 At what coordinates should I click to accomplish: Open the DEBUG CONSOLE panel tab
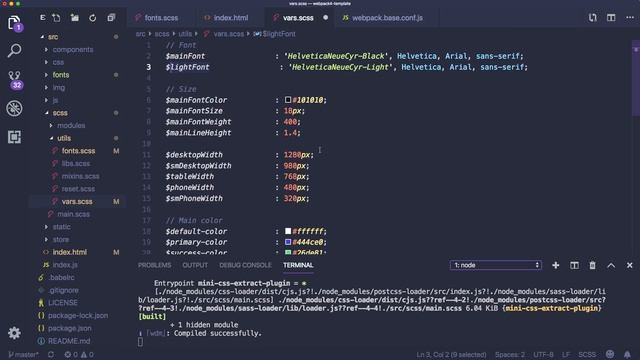tap(245, 265)
